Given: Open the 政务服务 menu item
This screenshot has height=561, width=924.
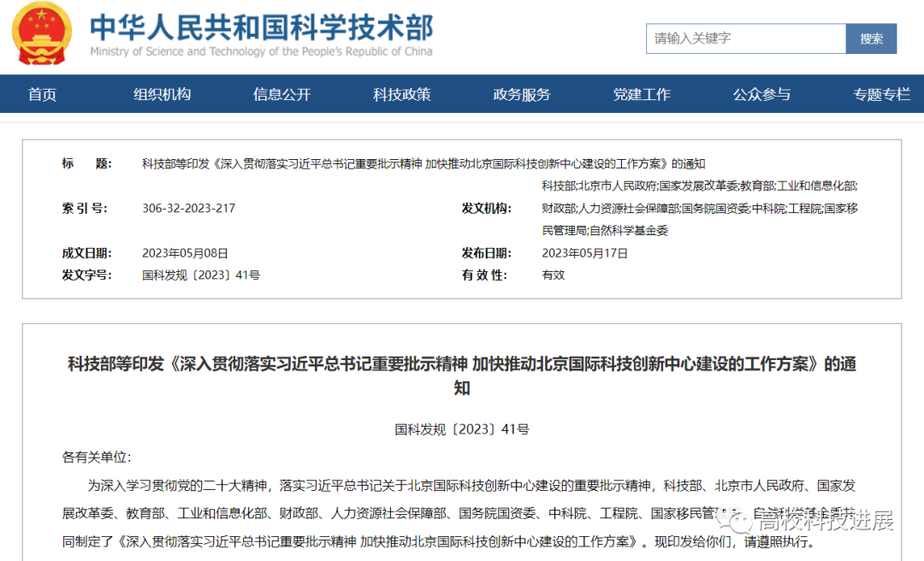Looking at the screenshot, I should tap(521, 94).
